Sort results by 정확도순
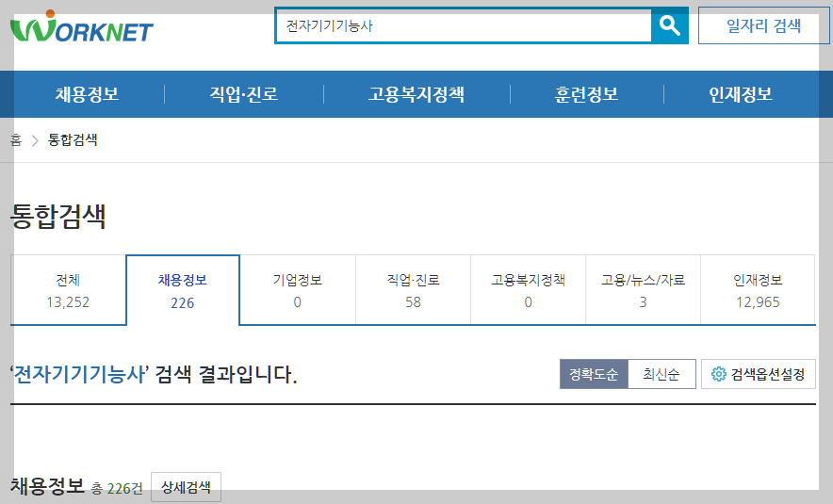833x504 pixels. pos(594,374)
